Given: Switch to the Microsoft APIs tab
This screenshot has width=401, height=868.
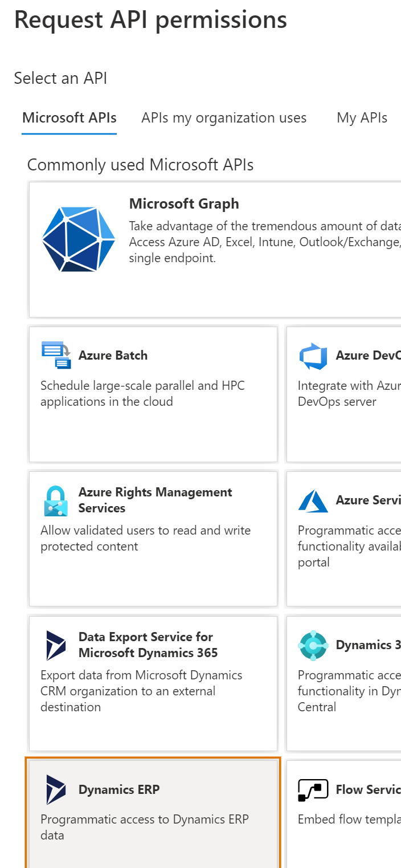Looking at the screenshot, I should pyautogui.click(x=69, y=118).
